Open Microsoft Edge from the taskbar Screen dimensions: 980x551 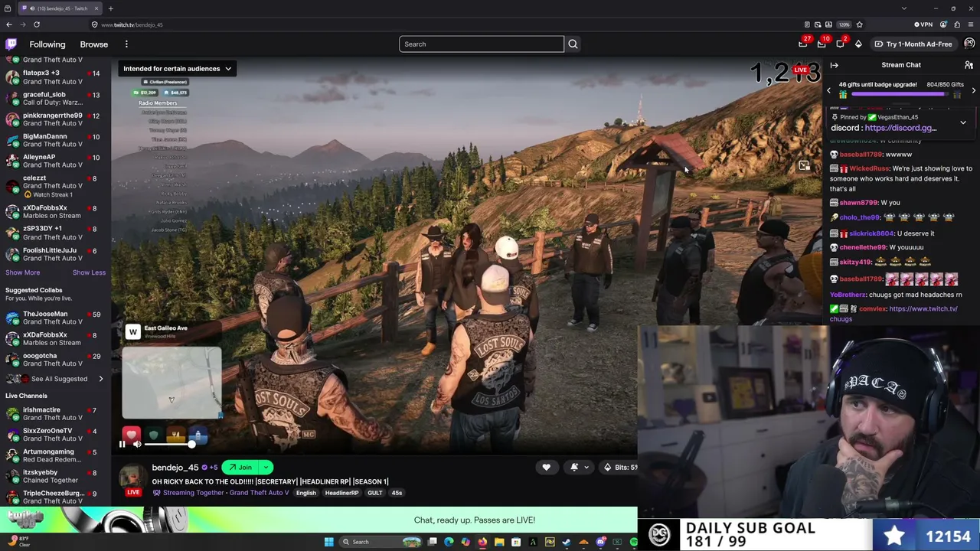449,542
